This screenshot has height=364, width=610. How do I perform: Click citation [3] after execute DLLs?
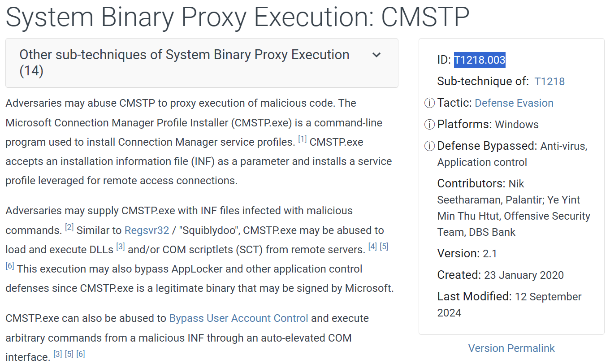tap(121, 247)
